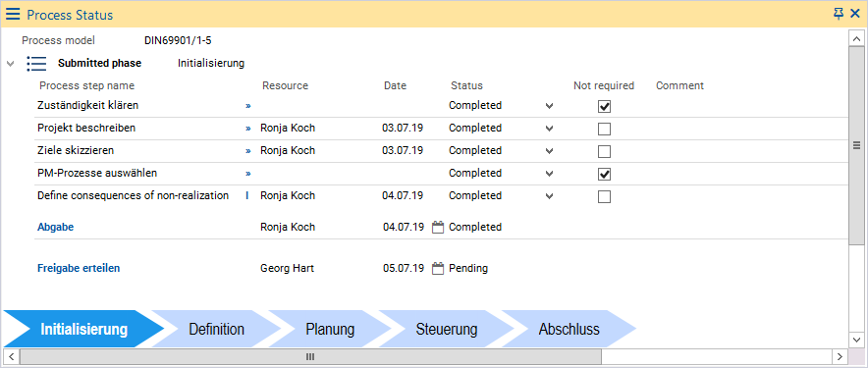
Task: Uncheck Not required for Zuständigkeit klären
Action: coord(605,106)
